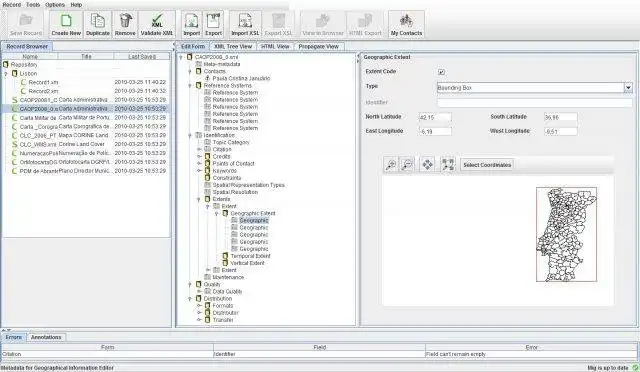Collapse the Reference Systems node

tap(190, 86)
